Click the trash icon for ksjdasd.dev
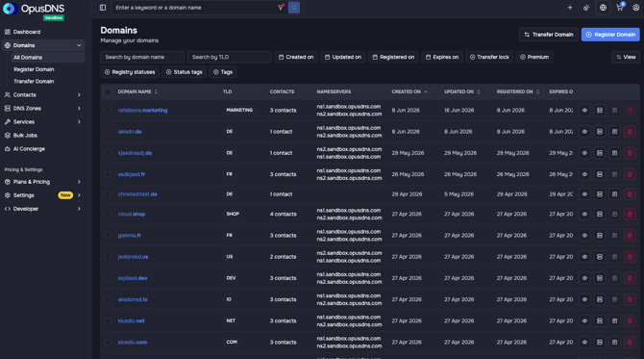 (x=630, y=278)
